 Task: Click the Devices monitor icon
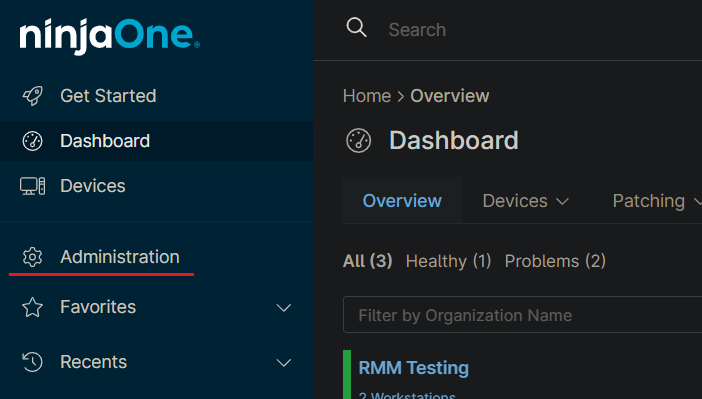32,186
